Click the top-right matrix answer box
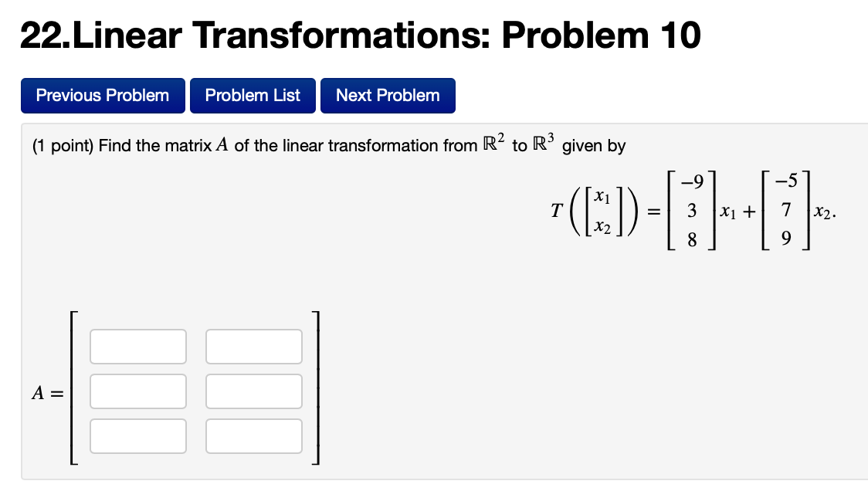 pyautogui.click(x=254, y=346)
